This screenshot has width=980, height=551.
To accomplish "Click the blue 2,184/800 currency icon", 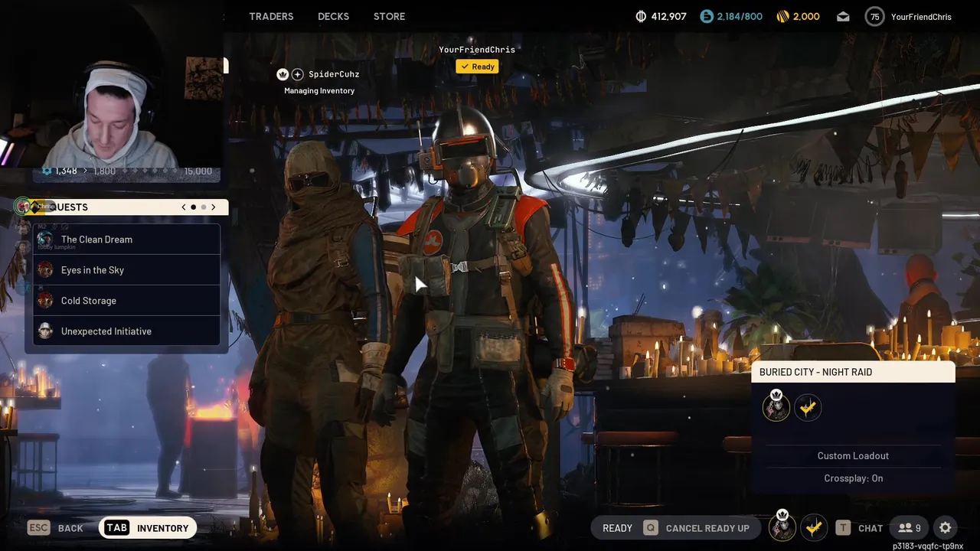I will click(x=707, y=16).
